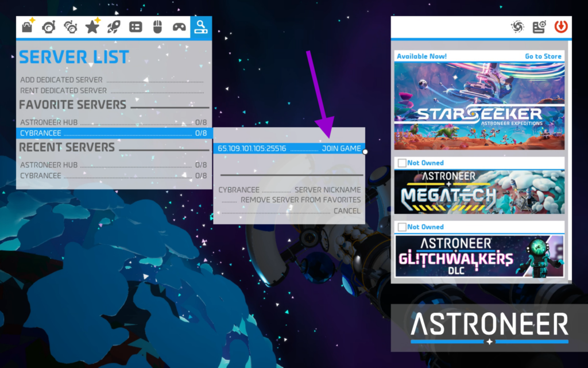The width and height of the screenshot is (588, 368).
Task: Open the Astroneer Megatech banner
Action: point(479,192)
